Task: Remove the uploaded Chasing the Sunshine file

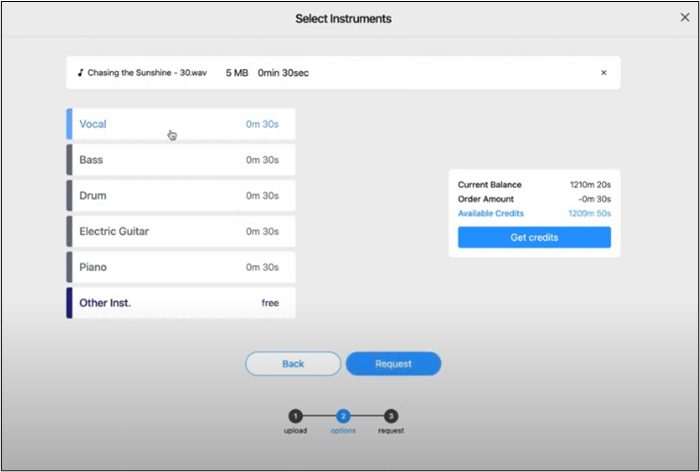Action: click(603, 73)
